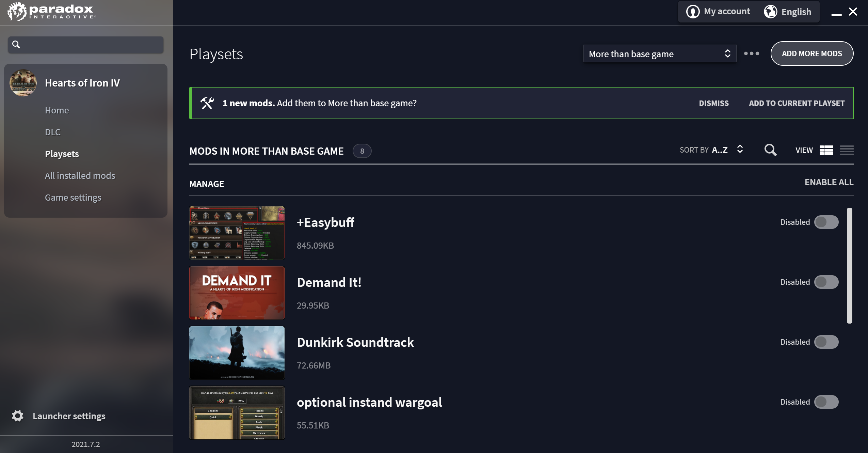
Task: Enable the +Easybuff mod
Action: pyautogui.click(x=826, y=222)
